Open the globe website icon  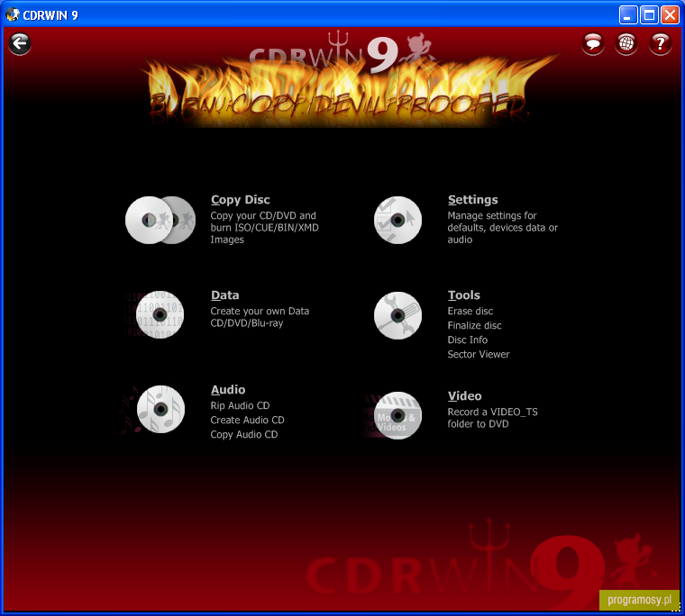[x=626, y=43]
